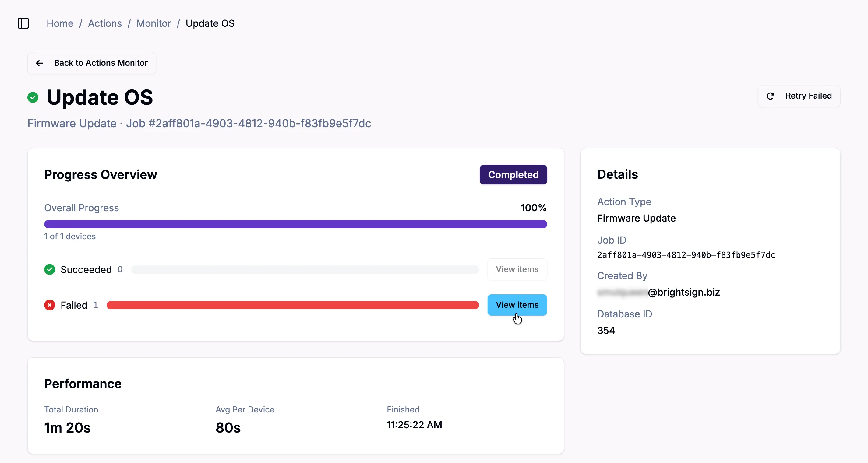Image resolution: width=868 pixels, height=463 pixels.
Task: Open the Actions breadcrumb link
Action: 105,23
